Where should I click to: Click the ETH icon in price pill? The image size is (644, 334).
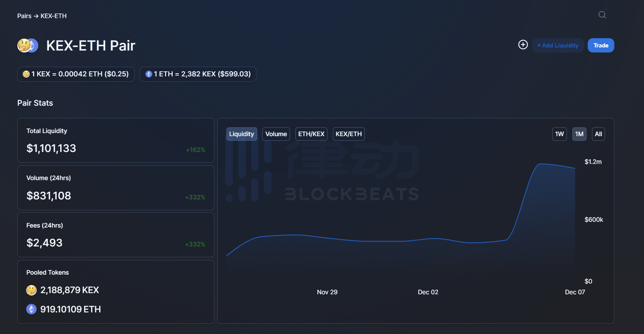[149, 74]
